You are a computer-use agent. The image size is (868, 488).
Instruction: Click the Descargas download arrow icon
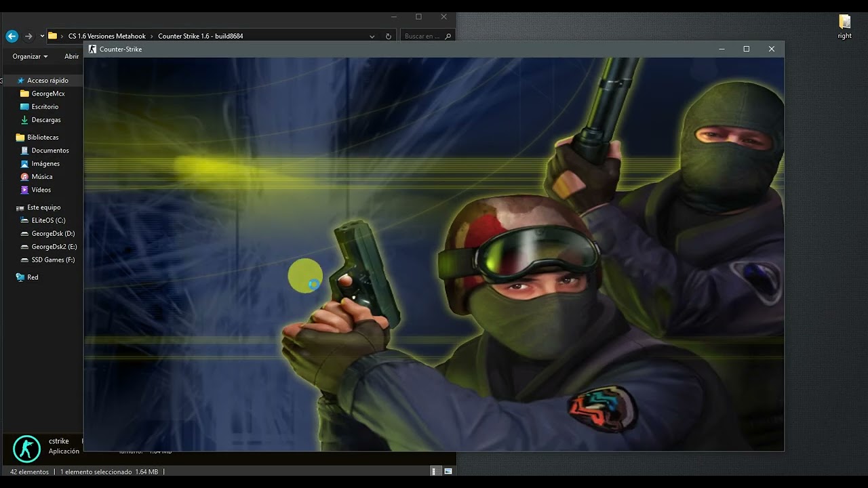(24, 120)
